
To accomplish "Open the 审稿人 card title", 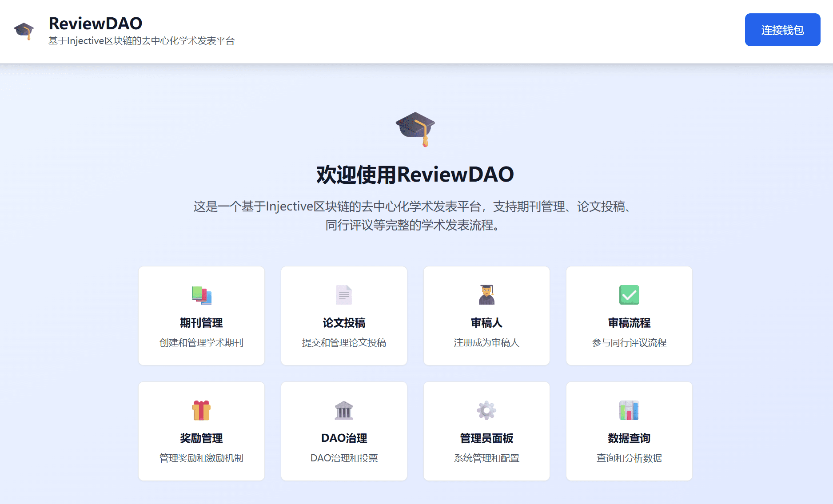I will pos(486,323).
